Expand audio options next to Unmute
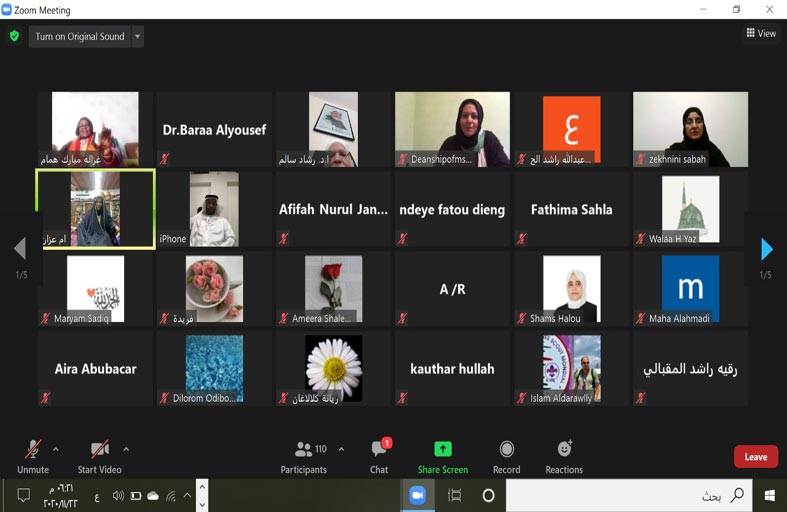Screen dimensions: 787x512 [55, 449]
